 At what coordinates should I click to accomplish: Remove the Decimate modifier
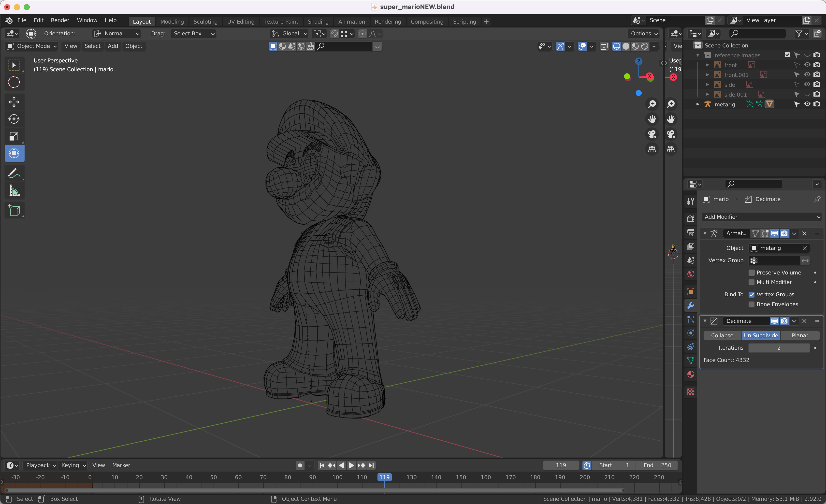[804, 321]
